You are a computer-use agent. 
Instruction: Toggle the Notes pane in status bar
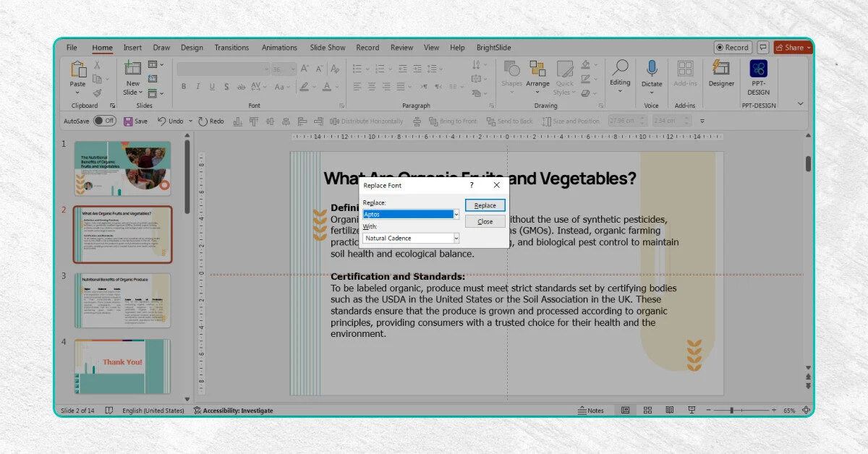pos(591,411)
